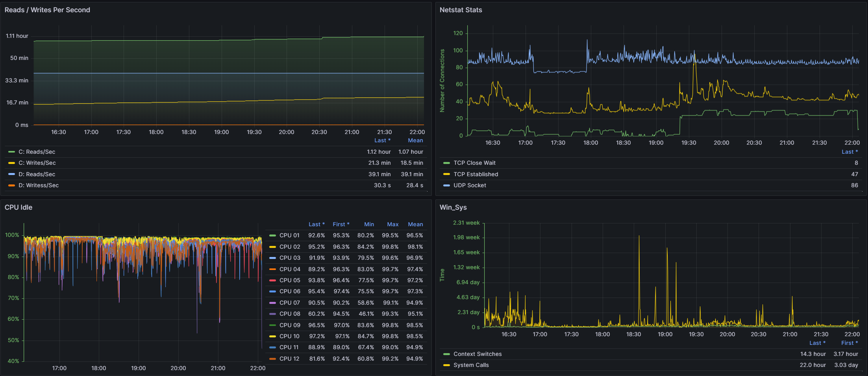Viewport: 868px width, 376px height.
Task: Click green swatch of Context Switches
Action: 446,354
